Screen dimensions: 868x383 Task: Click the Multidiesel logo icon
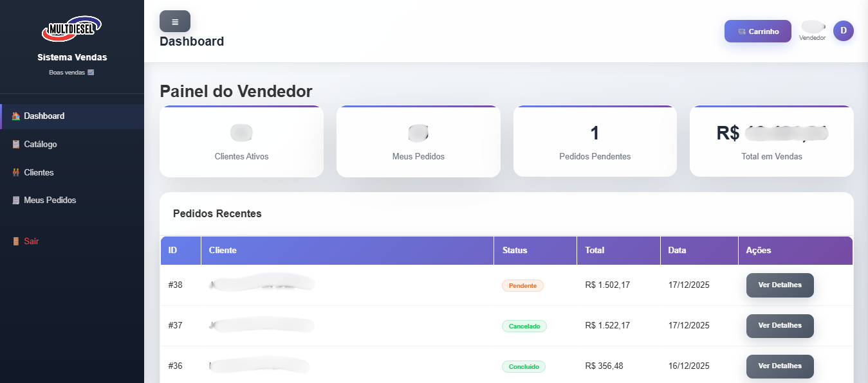point(71,28)
